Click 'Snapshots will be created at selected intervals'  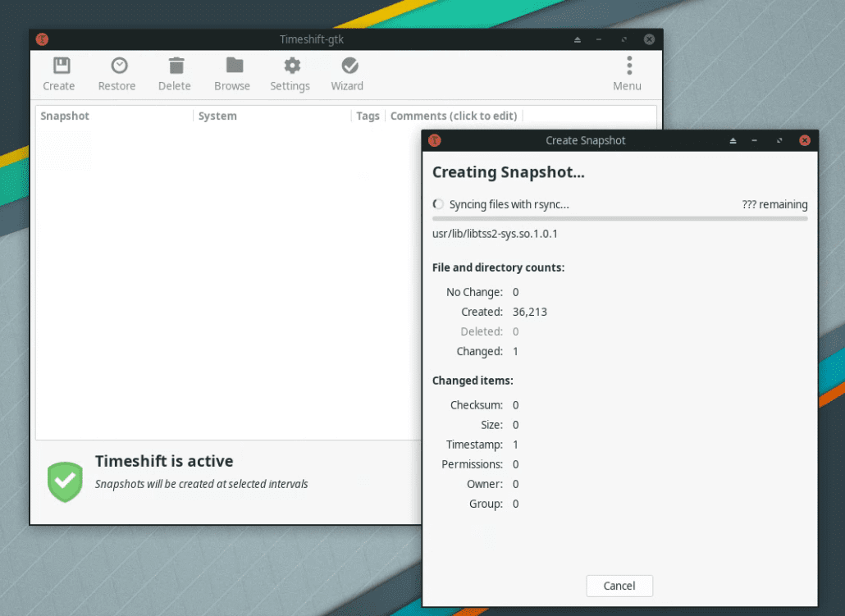click(x=202, y=484)
